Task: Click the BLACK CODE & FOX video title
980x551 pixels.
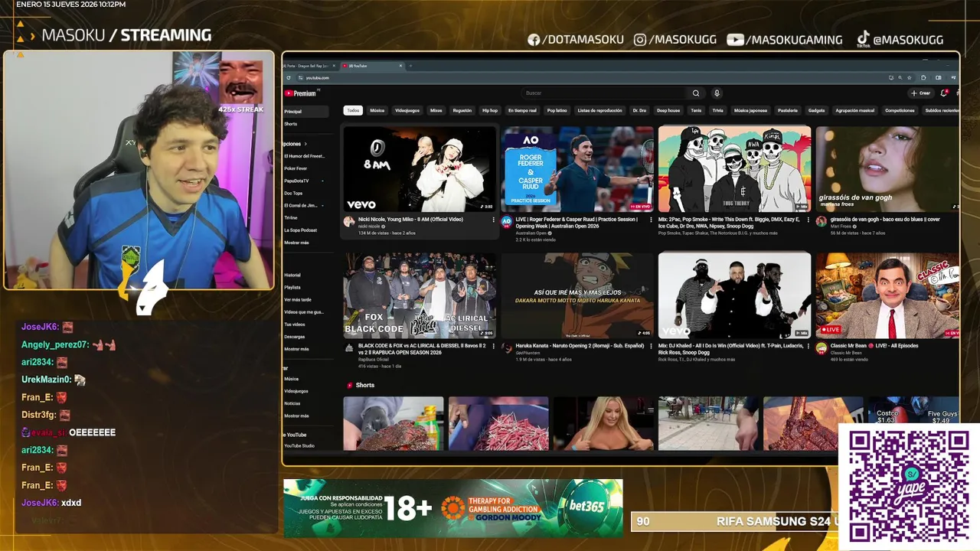Action: coord(422,348)
